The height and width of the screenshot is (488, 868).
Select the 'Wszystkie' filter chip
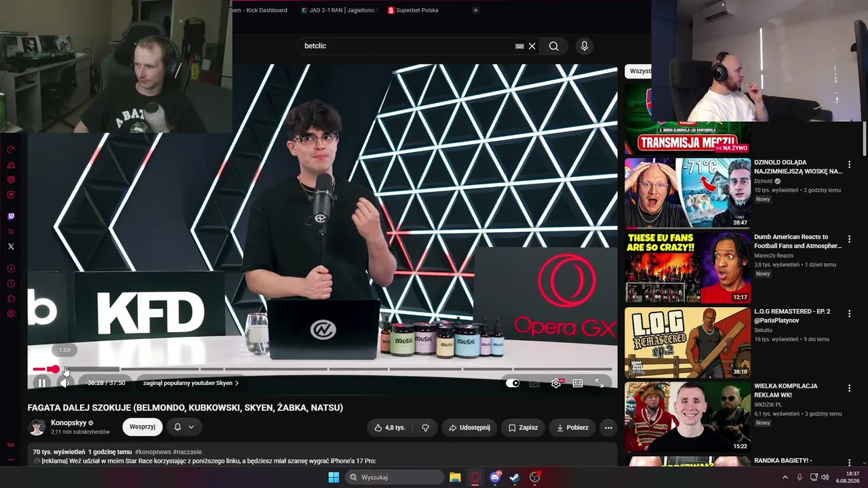tap(639, 71)
